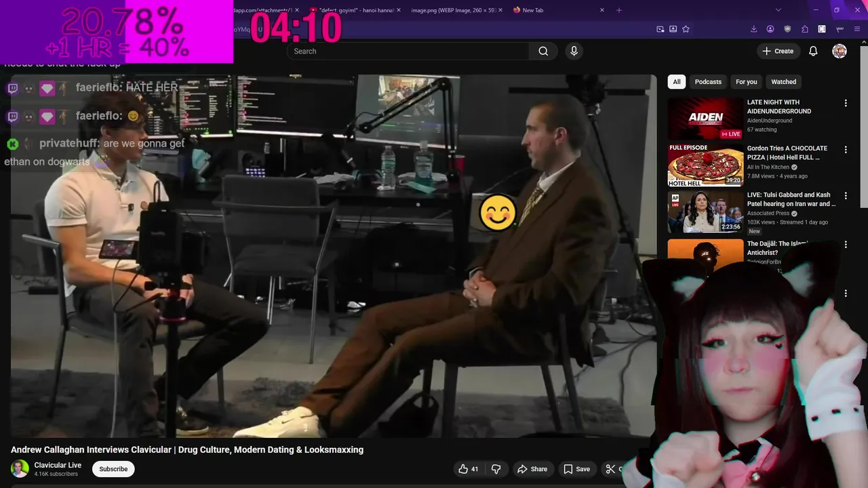
Task: Select the Watched filter chip
Action: (783, 82)
